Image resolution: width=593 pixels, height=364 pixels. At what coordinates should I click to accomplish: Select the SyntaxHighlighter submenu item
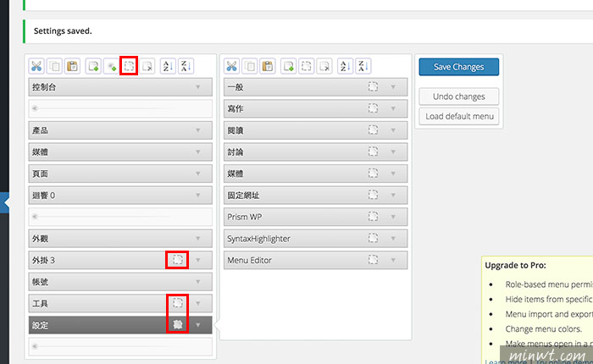(316, 239)
